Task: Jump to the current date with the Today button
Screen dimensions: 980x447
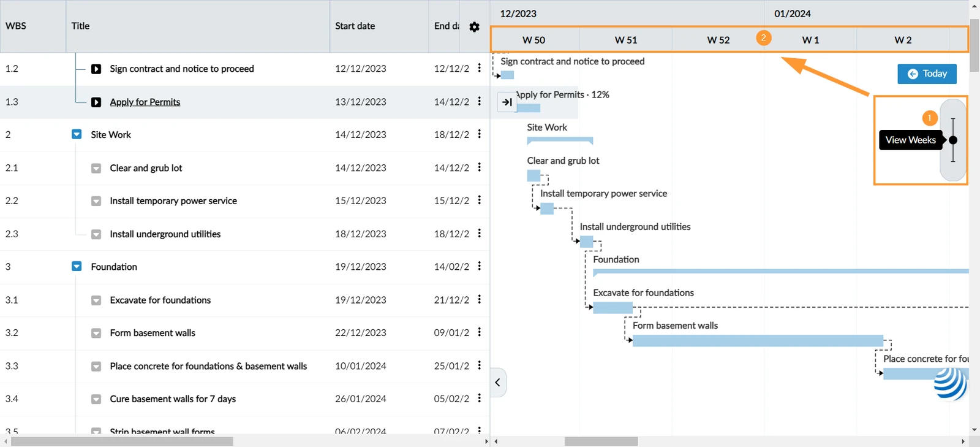Action: (x=927, y=74)
